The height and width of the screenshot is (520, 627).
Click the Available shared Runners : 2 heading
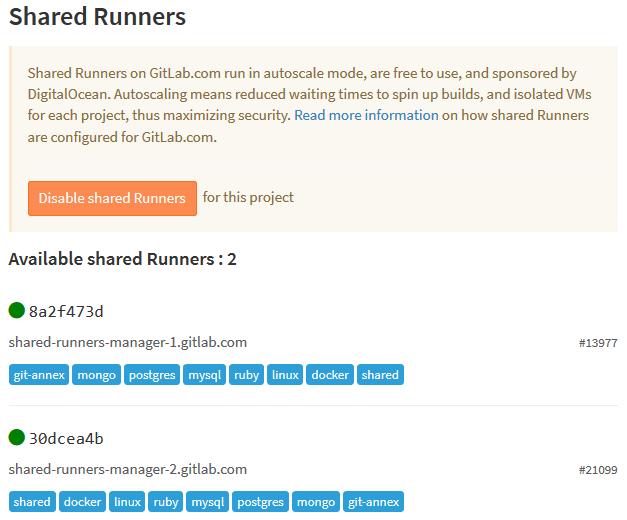point(122,259)
